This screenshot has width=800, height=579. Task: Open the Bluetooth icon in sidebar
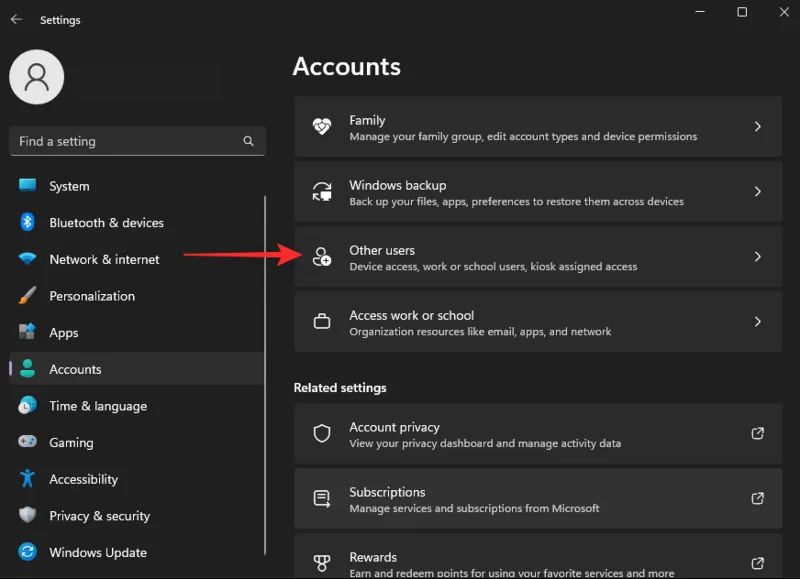click(x=28, y=222)
